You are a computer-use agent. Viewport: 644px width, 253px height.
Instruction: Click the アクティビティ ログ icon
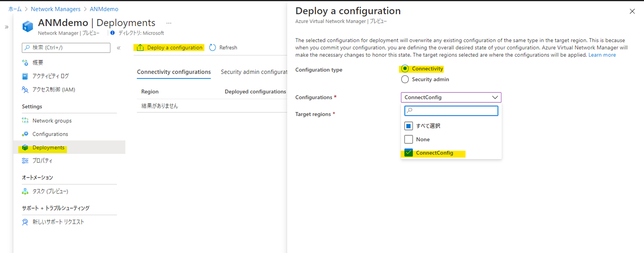(x=25, y=76)
